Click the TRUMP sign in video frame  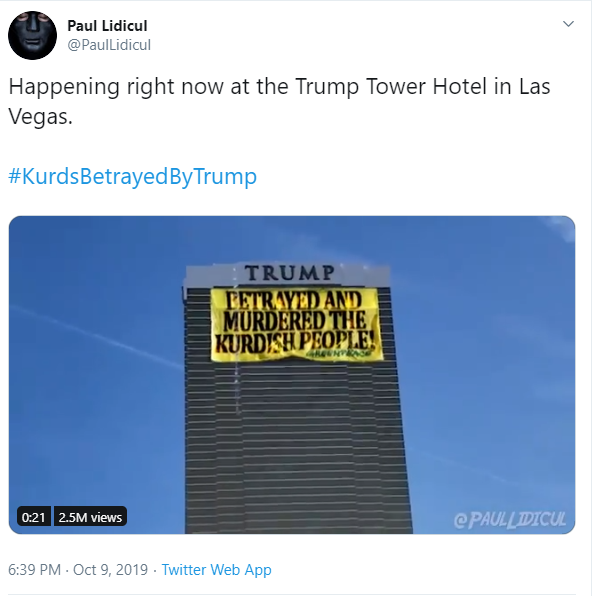point(290,273)
